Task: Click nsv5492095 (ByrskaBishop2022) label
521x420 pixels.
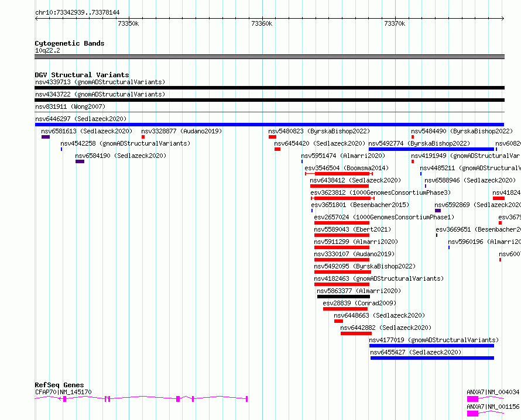Action: [365, 266]
